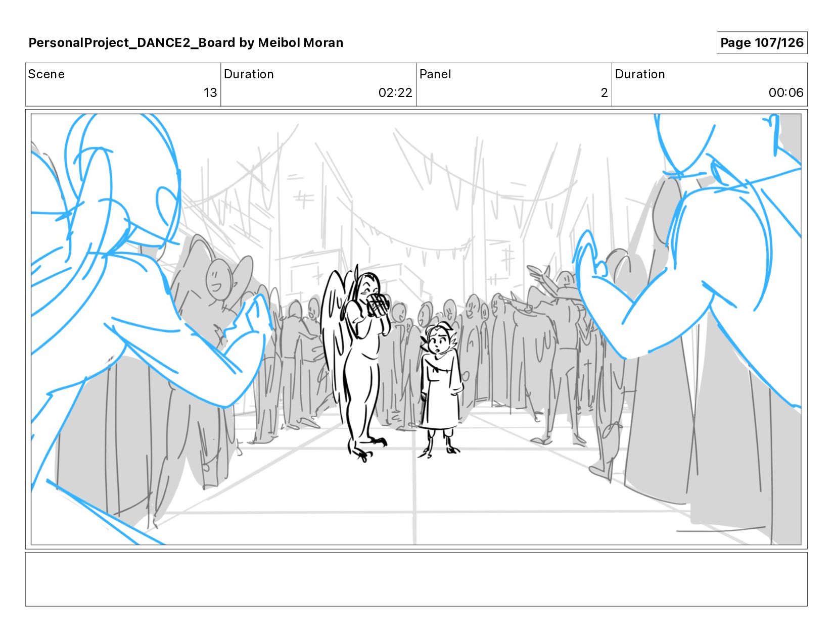Click the 'Page 107/126' page indicator
This screenshot has height=644, width=834.
pos(762,43)
